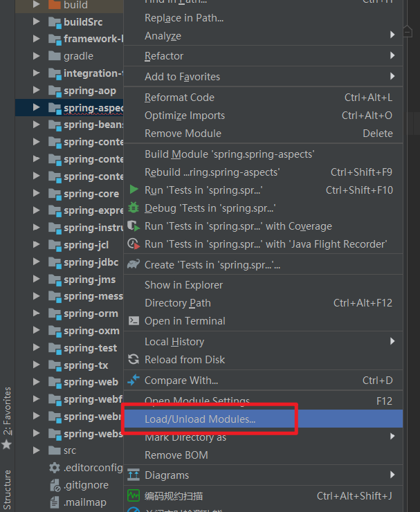Choose Show in Explorer
Viewport: 420px width, 512px height.
(x=263, y=285)
